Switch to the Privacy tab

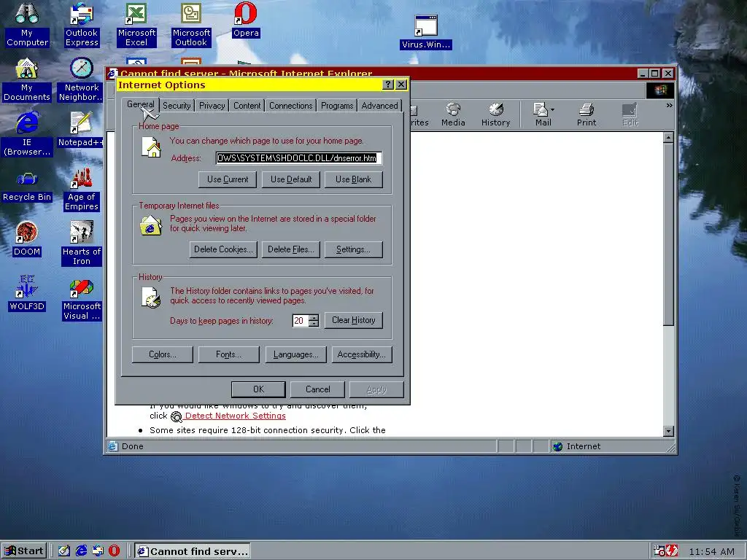[212, 106]
